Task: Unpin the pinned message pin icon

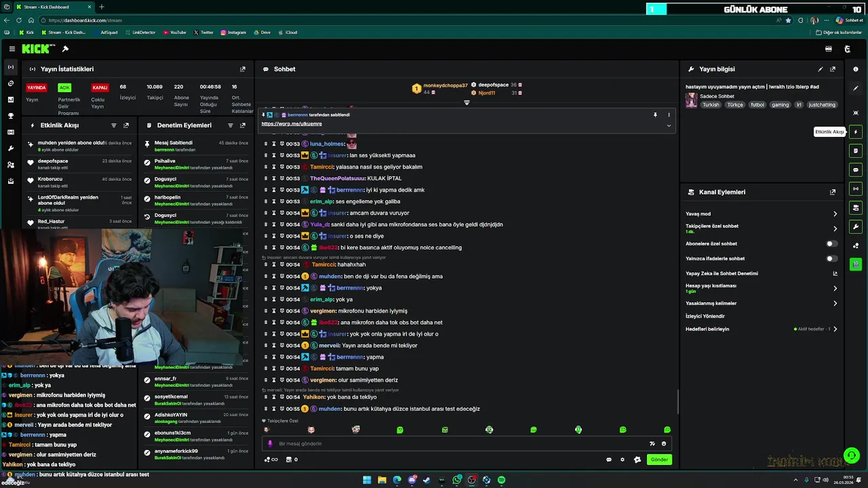Action: coord(655,115)
